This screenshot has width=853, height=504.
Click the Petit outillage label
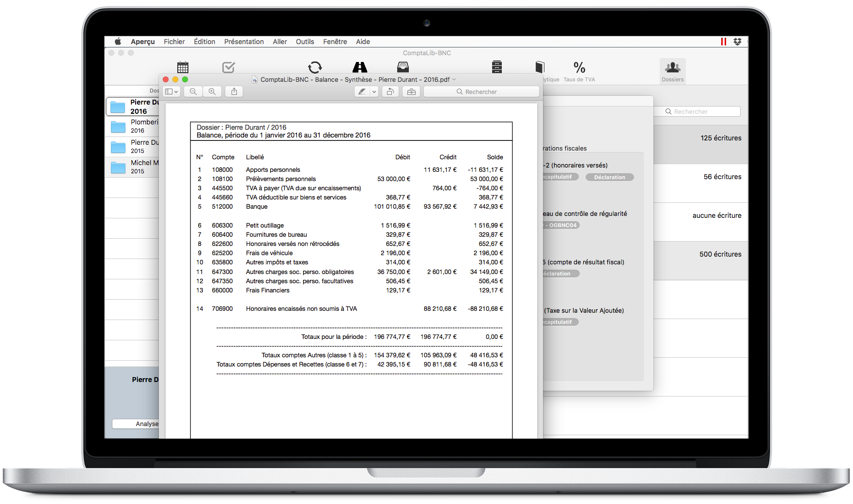265,226
